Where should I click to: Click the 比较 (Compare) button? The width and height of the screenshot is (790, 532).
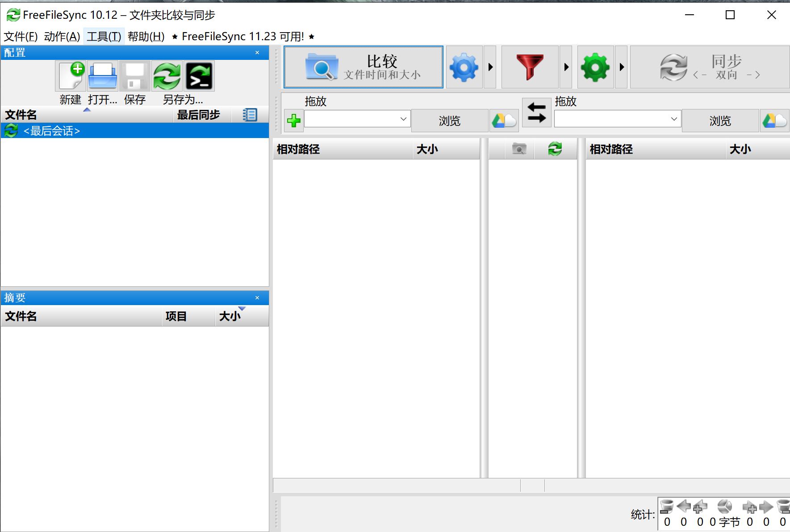[363, 67]
